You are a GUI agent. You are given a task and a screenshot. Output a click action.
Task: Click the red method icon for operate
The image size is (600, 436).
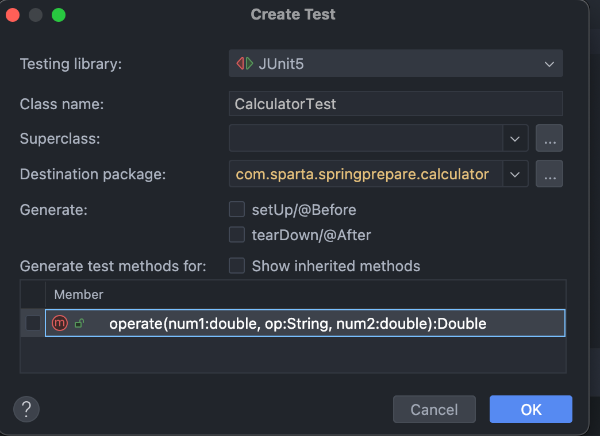pyautogui.click(x=60, y=323)
